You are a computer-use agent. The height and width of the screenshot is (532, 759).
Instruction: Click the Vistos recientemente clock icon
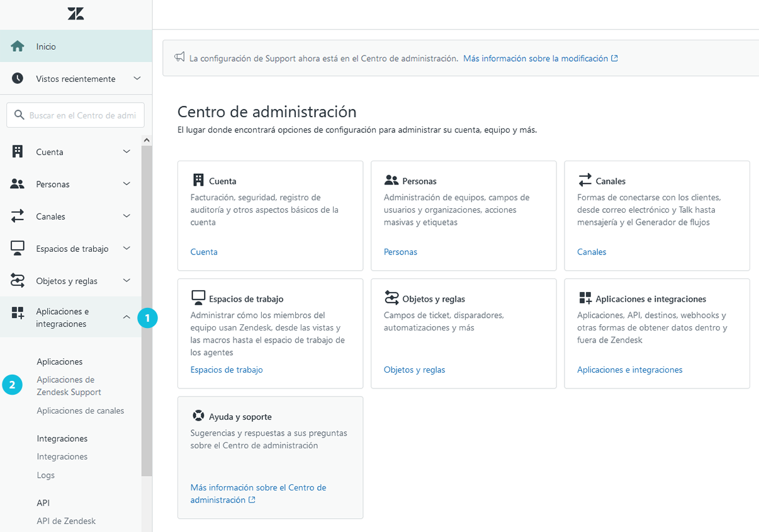coord(18,79)
